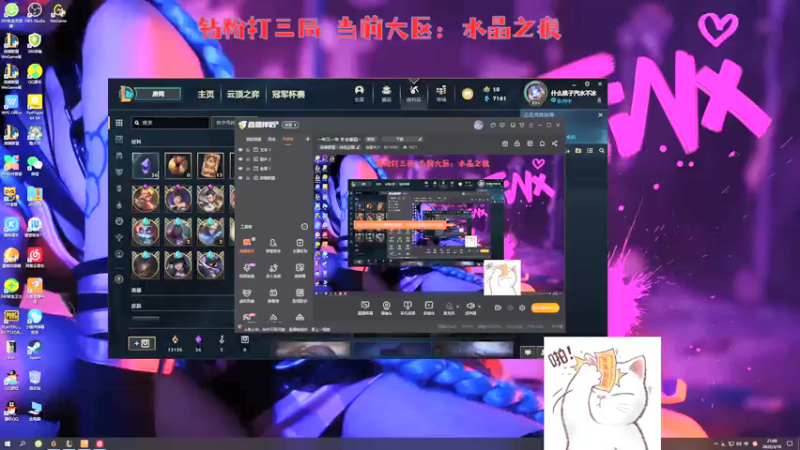The width and height of the screenshot is (800, 450).
Task: Click the orange highlighted tool in 工具箱
Action: (247, 243)
